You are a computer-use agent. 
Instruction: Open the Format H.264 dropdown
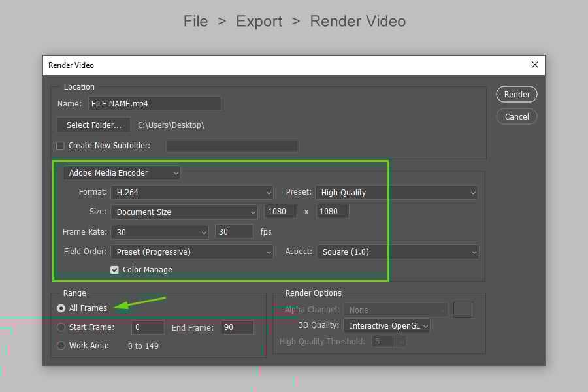[x=192, y=193]
